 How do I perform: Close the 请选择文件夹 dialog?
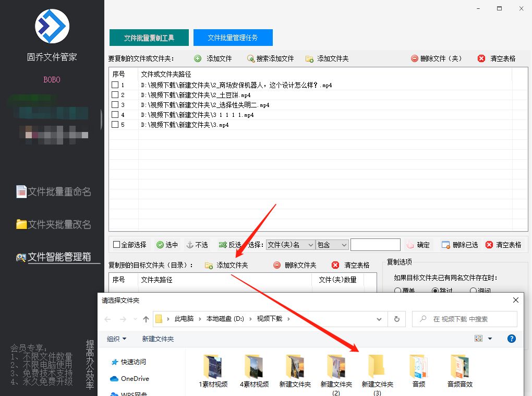516,300
